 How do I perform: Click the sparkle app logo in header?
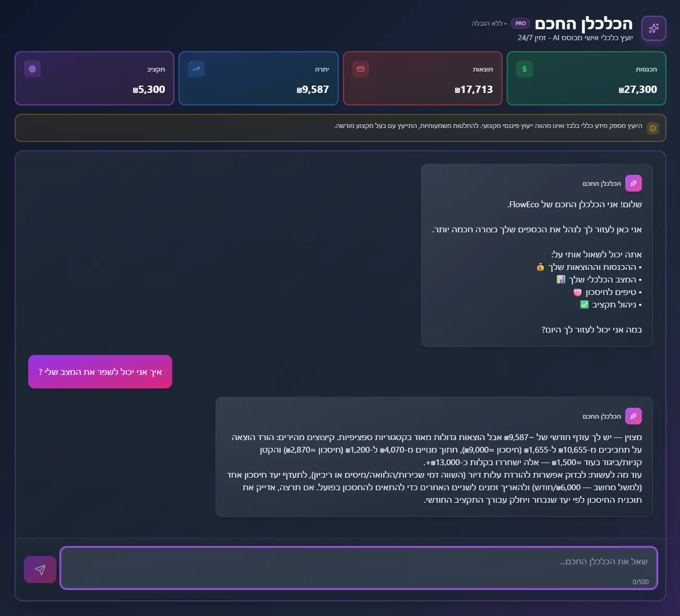(653, 28)
